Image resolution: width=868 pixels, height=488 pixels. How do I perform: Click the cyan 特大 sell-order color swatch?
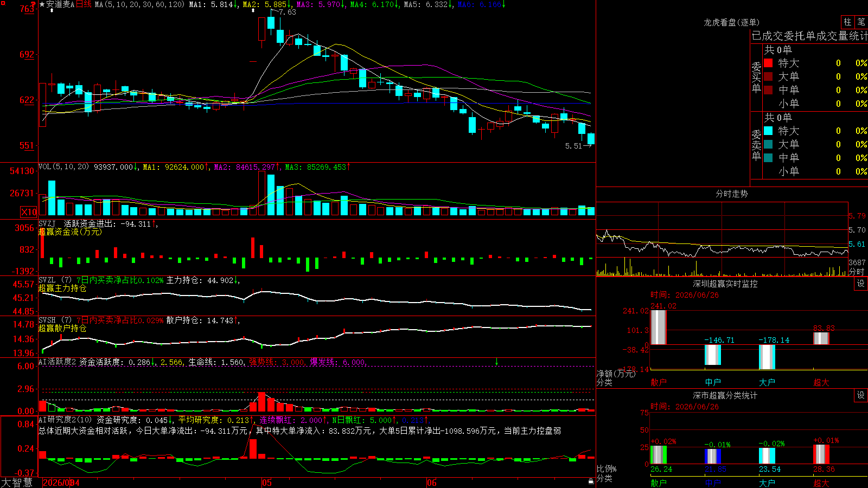768,131
